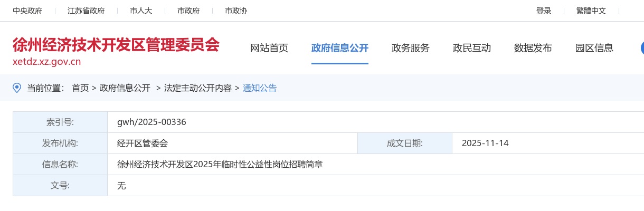The width and height of the screenshot is (644, 211).
Task: Open the 中央政府 link
Action: (27, 11)
